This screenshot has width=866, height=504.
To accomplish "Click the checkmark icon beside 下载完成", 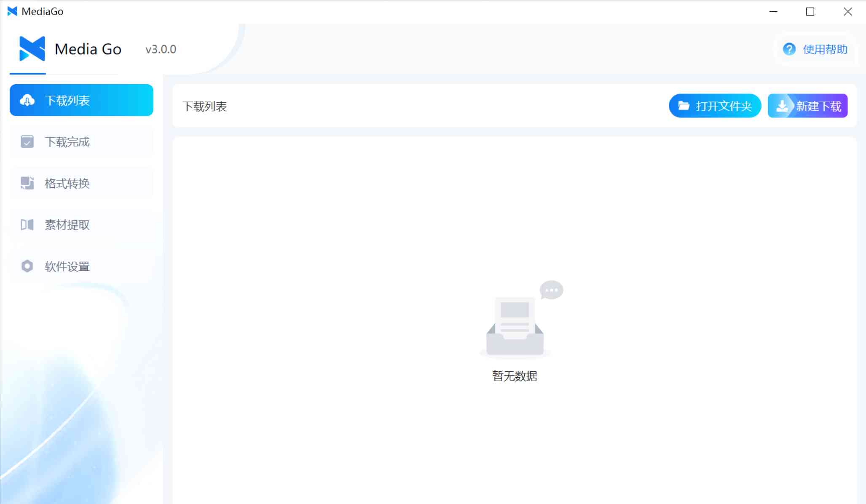I will [27, 142].
